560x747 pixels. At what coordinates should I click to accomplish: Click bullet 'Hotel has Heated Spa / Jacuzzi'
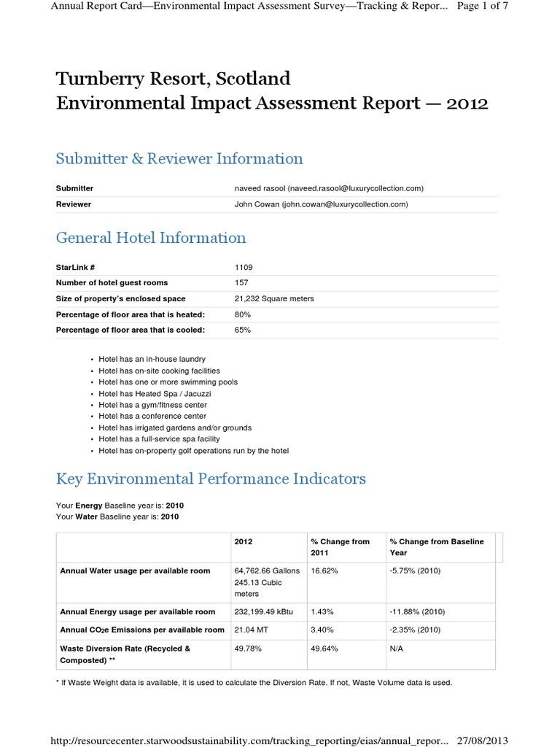click(x=155, y=393)
